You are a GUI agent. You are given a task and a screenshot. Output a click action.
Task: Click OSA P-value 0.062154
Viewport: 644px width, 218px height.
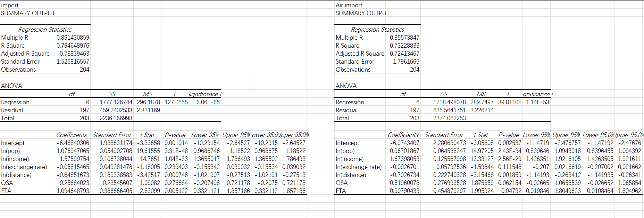point(510,183)
